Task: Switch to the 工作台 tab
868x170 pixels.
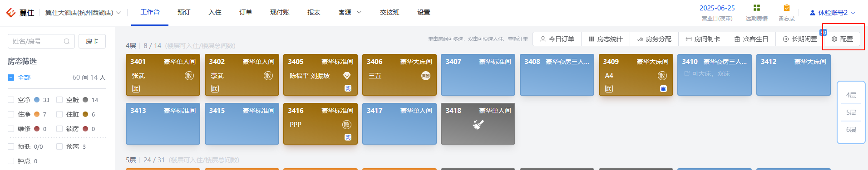Action: point(150,12)
